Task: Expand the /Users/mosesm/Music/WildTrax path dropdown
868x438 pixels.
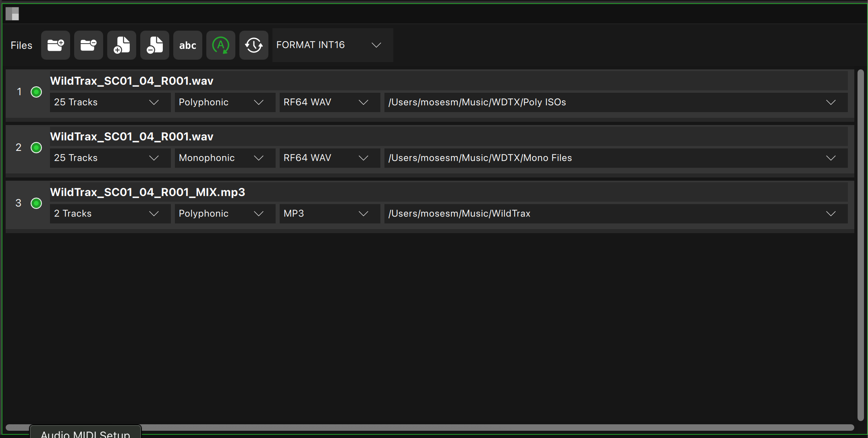Action: 831,213
